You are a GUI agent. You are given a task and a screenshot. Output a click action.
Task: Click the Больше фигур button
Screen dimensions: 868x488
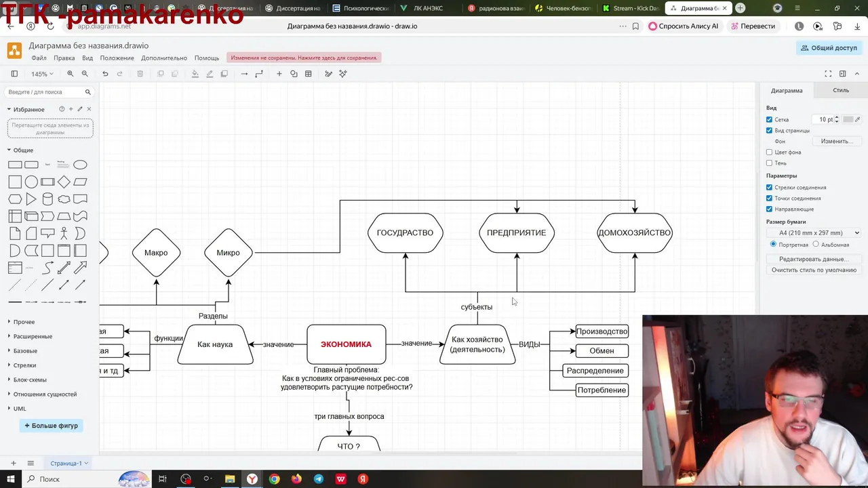coord(51,426)
